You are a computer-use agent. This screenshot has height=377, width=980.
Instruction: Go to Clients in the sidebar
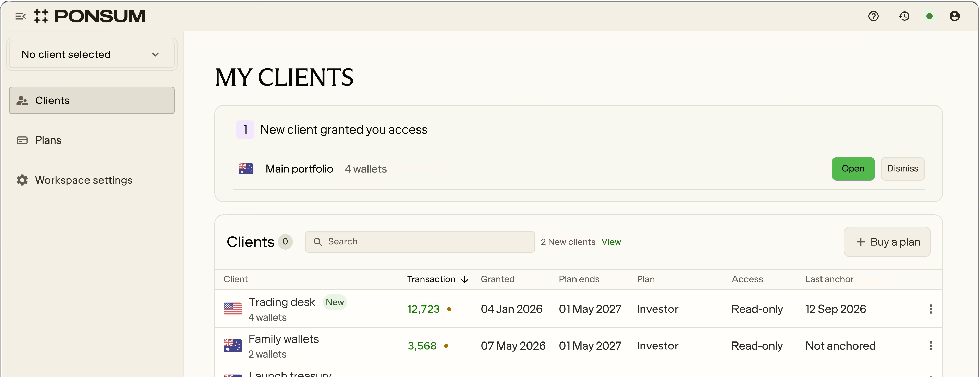[92, 101]
